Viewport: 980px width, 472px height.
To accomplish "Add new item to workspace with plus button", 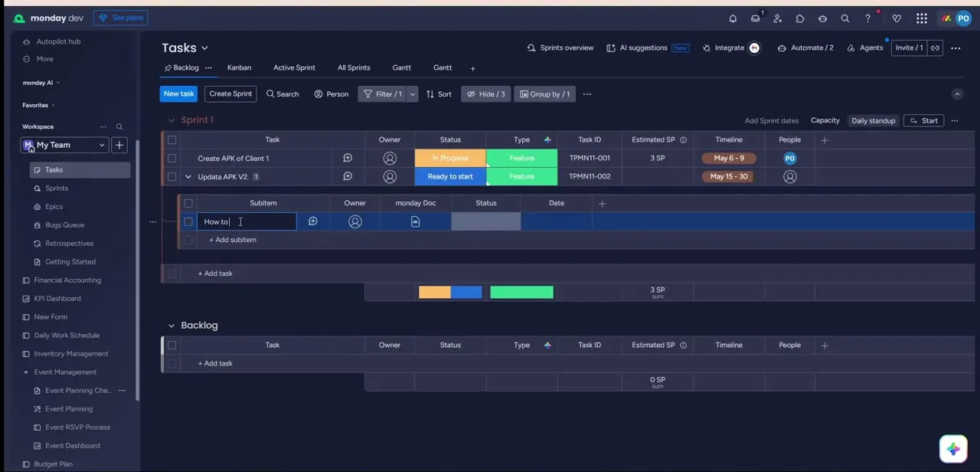I will click(x=119, y=145).
